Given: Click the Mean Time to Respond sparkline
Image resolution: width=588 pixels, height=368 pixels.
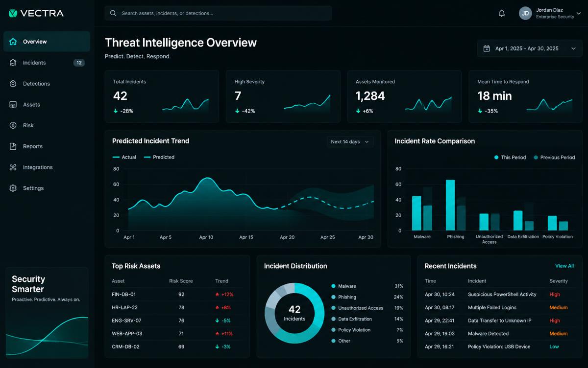Looking at the screenshot, I should (x=549, y=105).
